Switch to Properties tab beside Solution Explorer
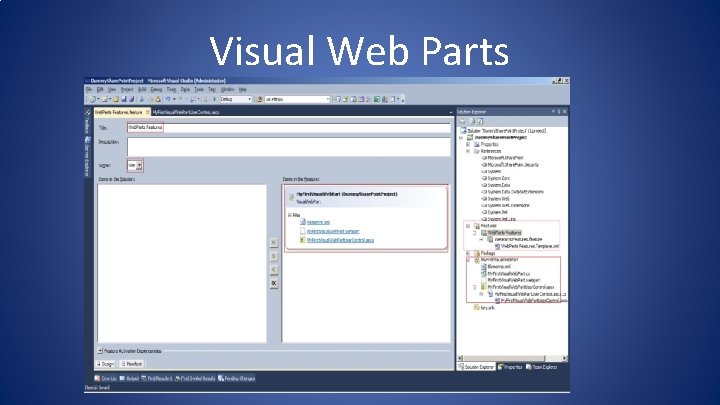720x405 pixels. [x=510, y=367]
